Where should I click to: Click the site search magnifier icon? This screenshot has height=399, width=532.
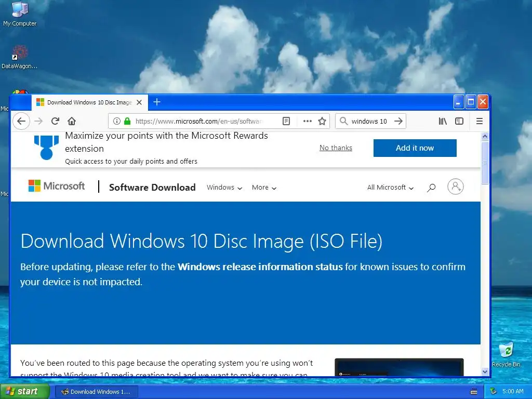[431, 187]
